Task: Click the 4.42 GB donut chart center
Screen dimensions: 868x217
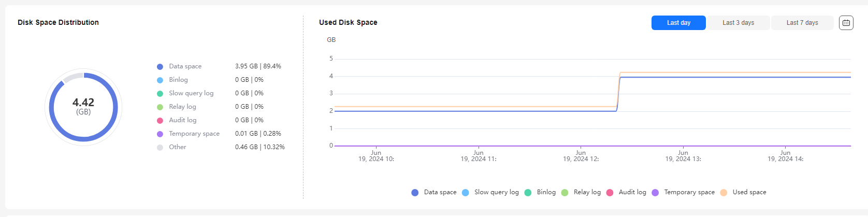Action: (x=83, y=106)
